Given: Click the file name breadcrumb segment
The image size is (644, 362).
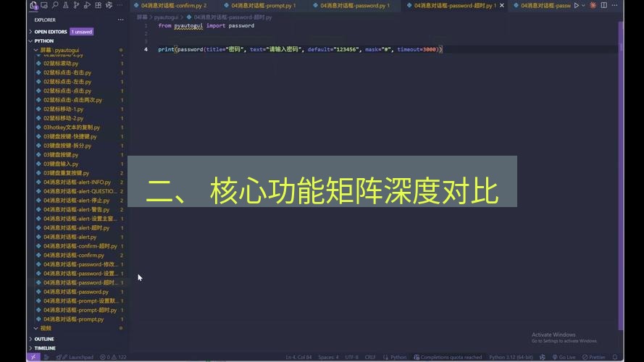Looking at the screenshot, I should tap(233, 17).
